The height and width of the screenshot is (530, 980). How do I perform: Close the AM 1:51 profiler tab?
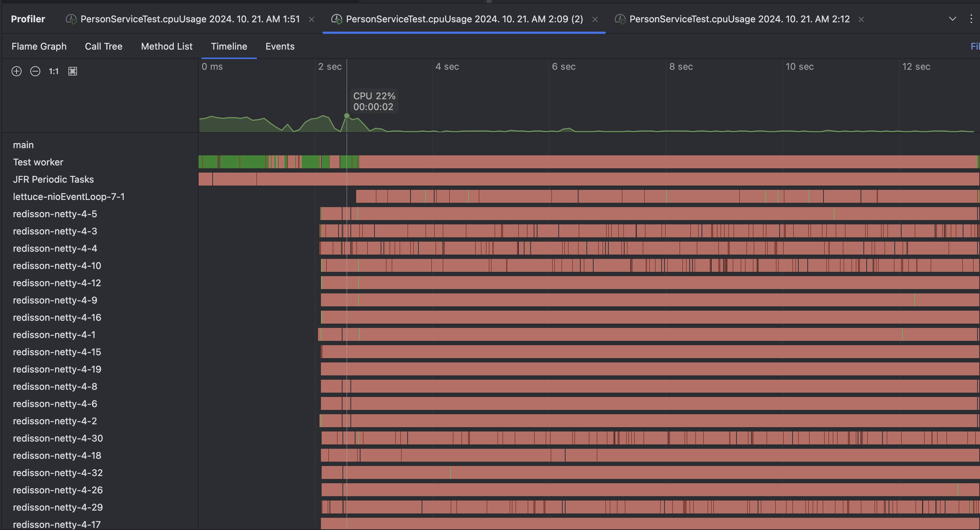[x=311, y=19]
